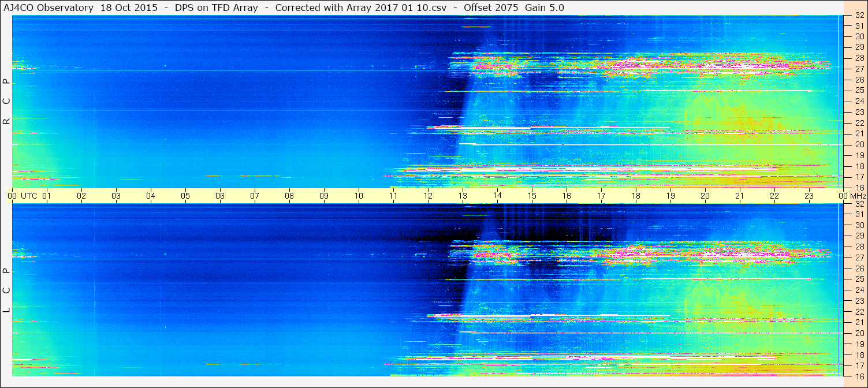Screen dimensions: 868x388
Task: Click the 16 MHz label on LCP scale
Action: click(859, 376)
